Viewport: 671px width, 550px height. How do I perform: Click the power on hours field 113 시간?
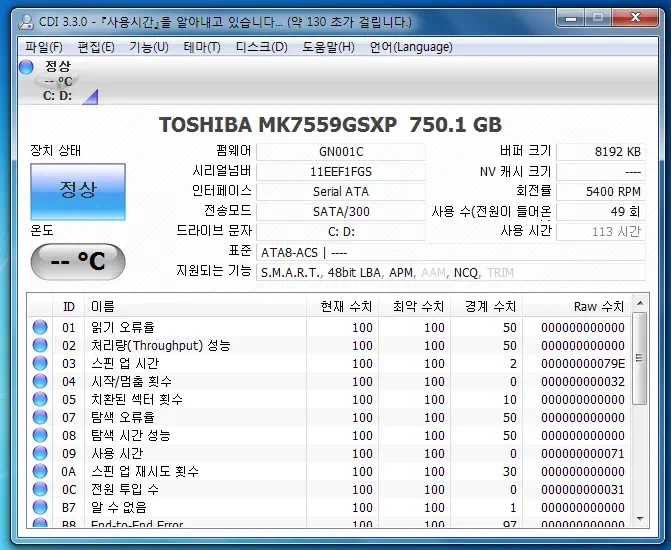click(x=601, y=232)
